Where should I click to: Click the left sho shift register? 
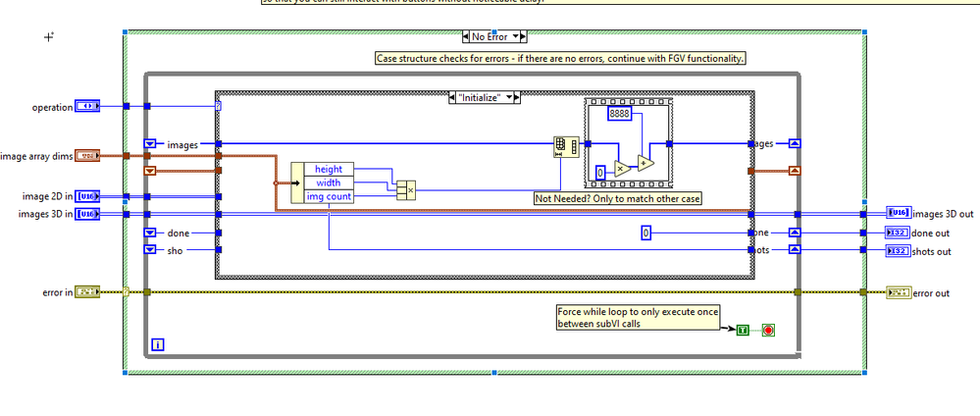[x=149, y=249]
